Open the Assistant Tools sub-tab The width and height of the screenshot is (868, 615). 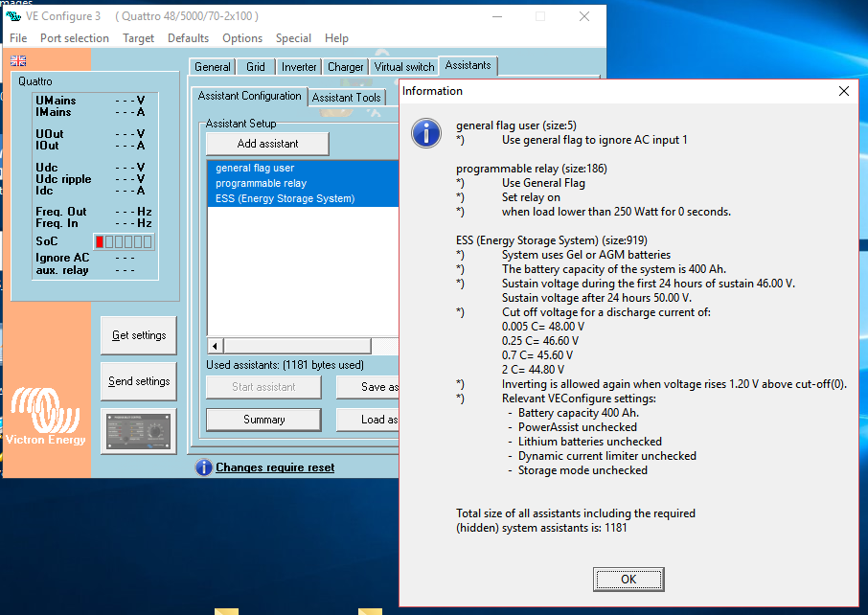(347, 98)
